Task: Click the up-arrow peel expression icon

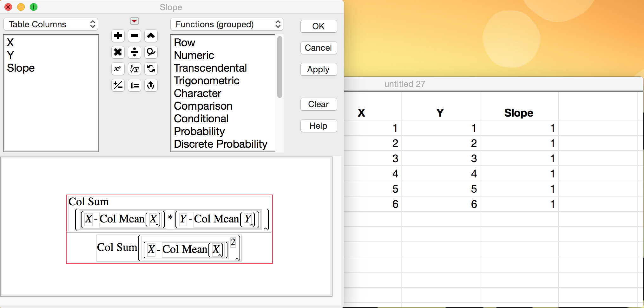Action: pos(151,85)
